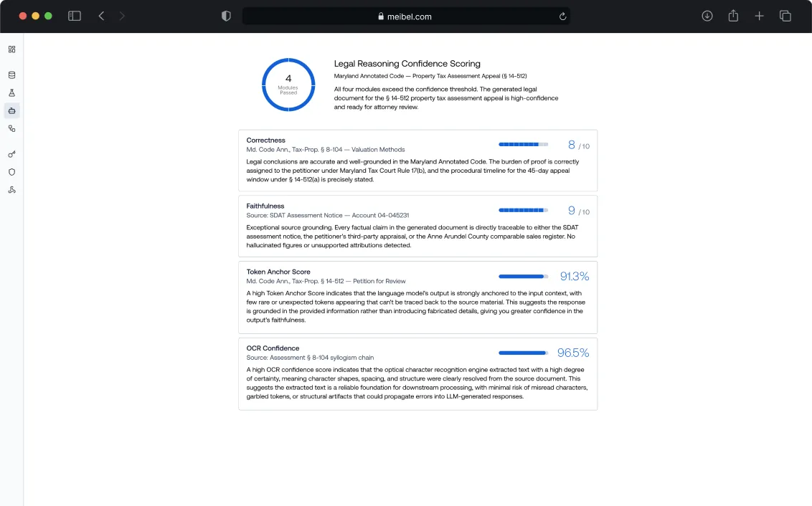Reload the meibel.com page

(562, 16)
